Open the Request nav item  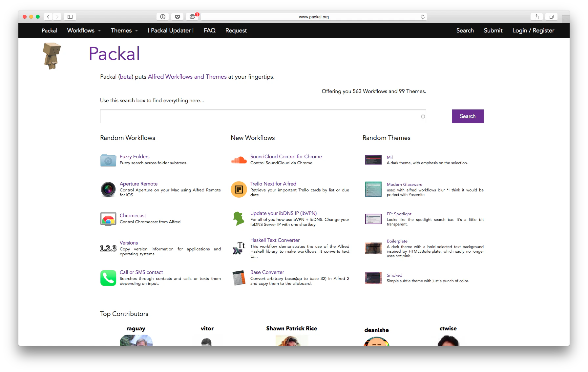[236, 30]
